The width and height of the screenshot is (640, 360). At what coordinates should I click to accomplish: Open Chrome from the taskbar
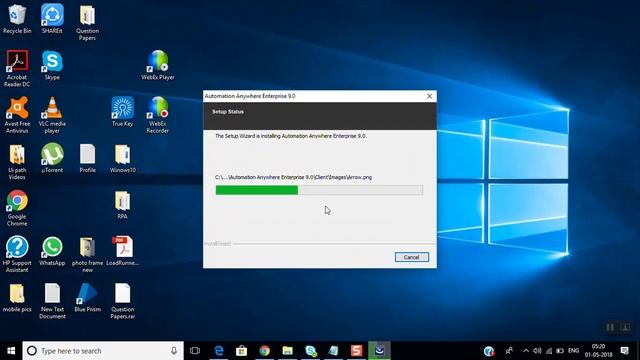tap(264, 351)
